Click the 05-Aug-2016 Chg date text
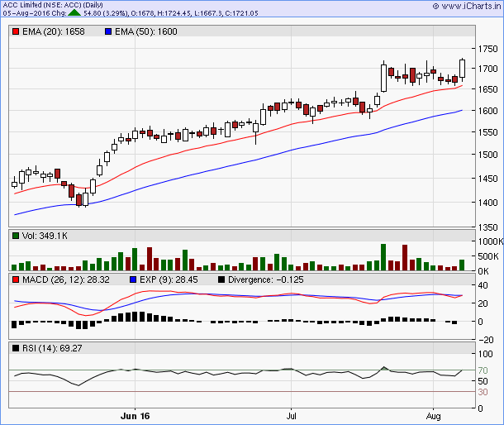The height and width of the screenshot is (425, 504). point(35,13)
